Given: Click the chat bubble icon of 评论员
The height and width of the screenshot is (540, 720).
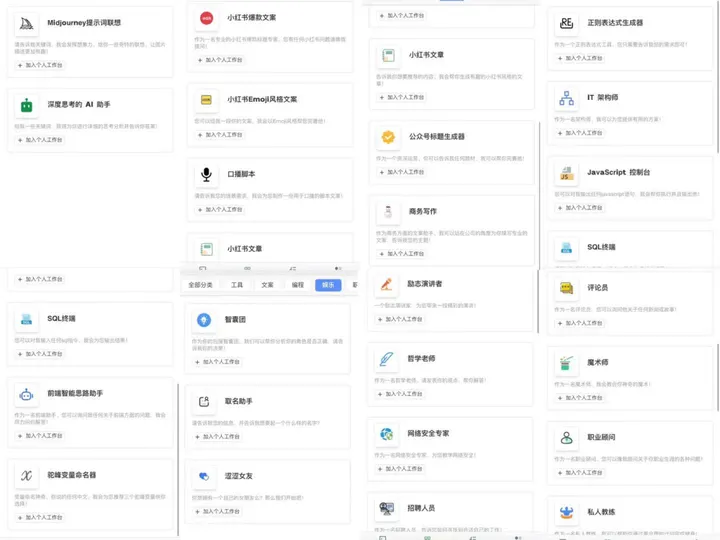Looking at the screenshot, I should coord(567,288).
